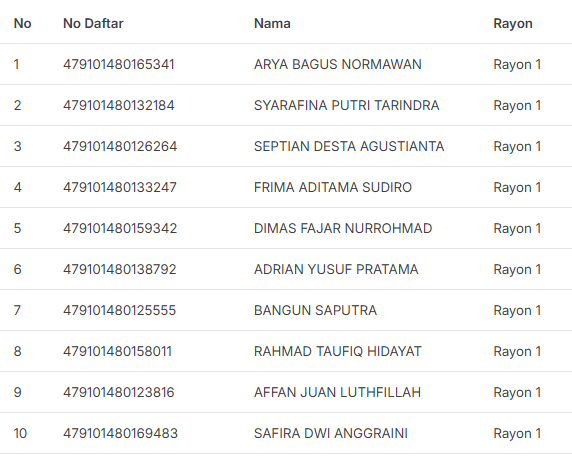Click the name SYARAFINA PUTRI TARINDRA

[347, 105]
